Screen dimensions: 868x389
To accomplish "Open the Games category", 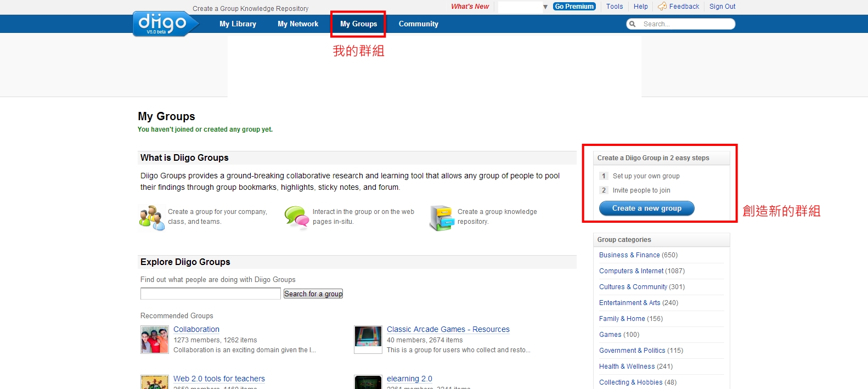I will [610, 335].
